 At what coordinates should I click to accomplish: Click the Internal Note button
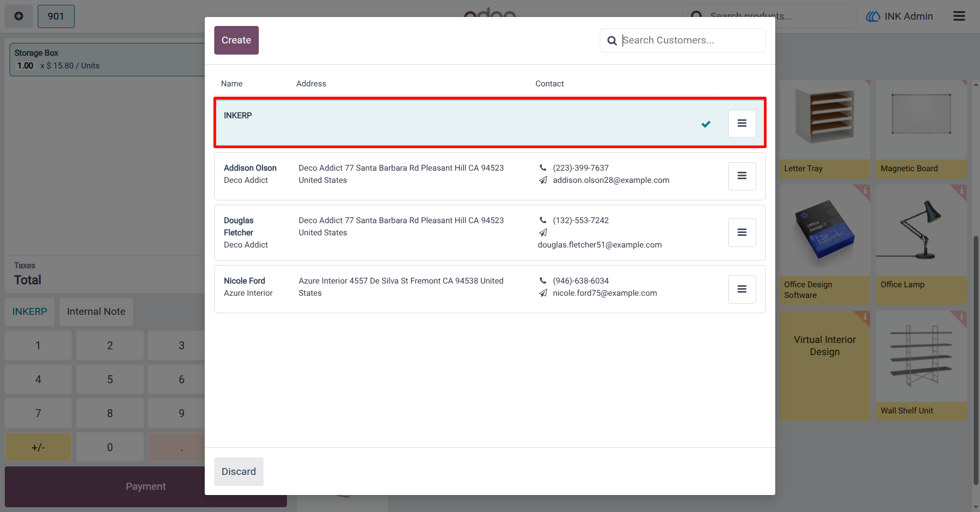96,312
